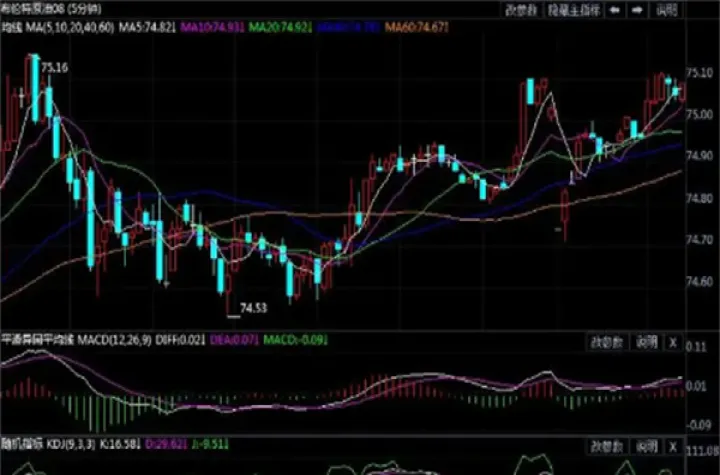Click 改参数 in the MACD panel
720x475 pixels.
tap(609, 342)
